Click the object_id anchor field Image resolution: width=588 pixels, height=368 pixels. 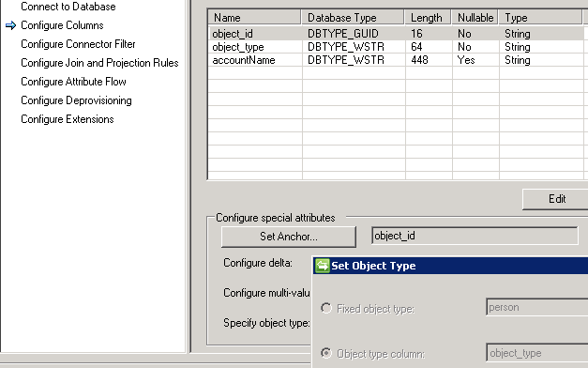(x=475, y=236)
